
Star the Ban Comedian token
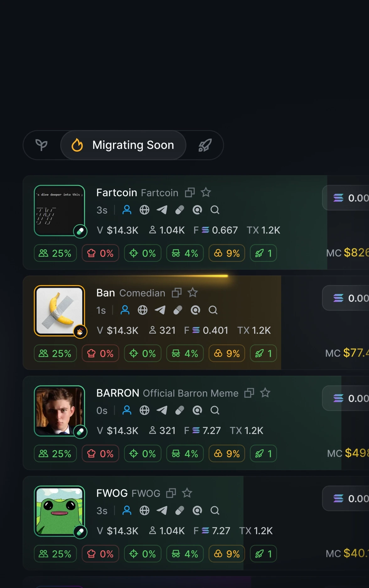[193, 292]
